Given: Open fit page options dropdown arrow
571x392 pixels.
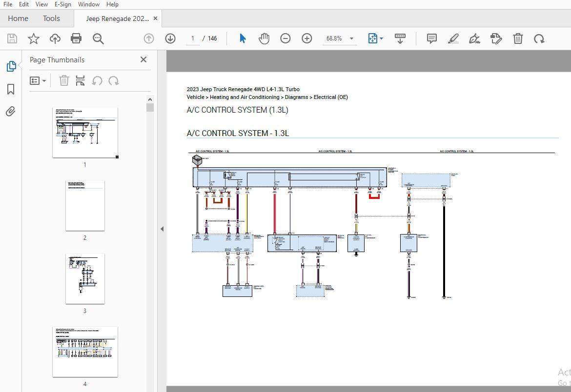Looking at the screenshot, I should pos(381,39).
